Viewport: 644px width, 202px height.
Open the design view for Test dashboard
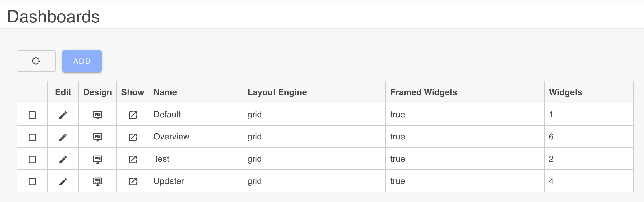(97, 159)
